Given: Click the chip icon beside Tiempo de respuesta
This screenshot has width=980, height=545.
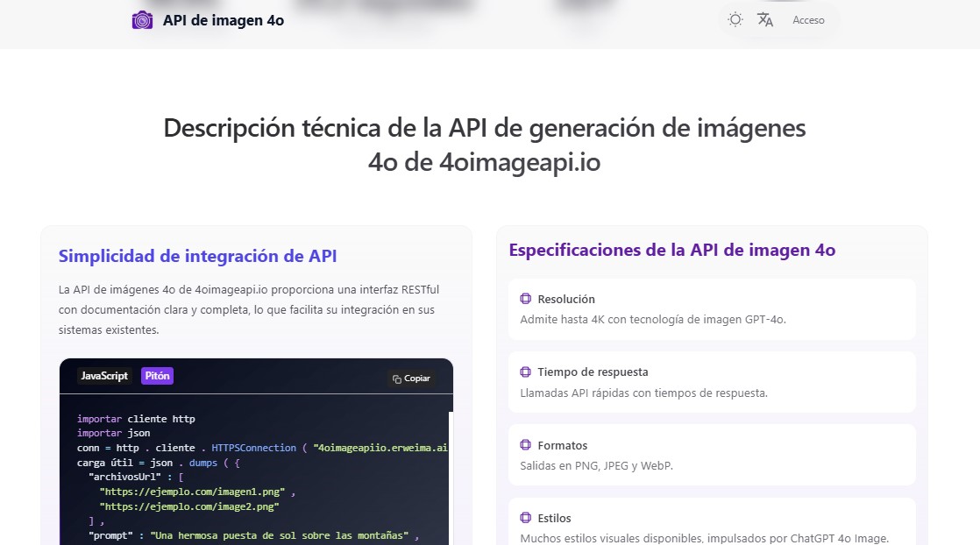Looking at the screenshot, I should pyautogui.click(x=525, y=372).
